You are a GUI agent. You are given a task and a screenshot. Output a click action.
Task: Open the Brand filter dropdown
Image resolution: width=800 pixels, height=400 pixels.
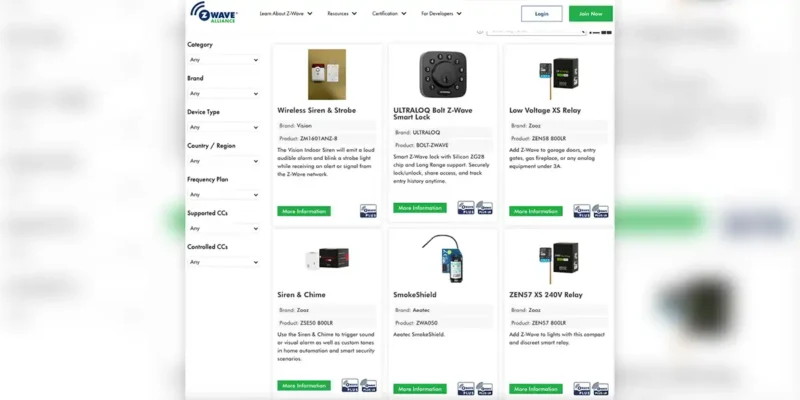click(x=223, y=93)
